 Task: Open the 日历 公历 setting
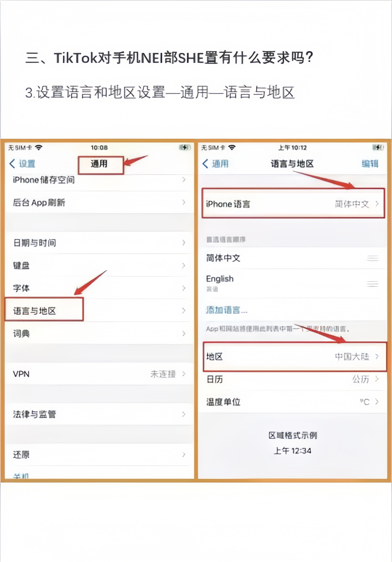293,379
